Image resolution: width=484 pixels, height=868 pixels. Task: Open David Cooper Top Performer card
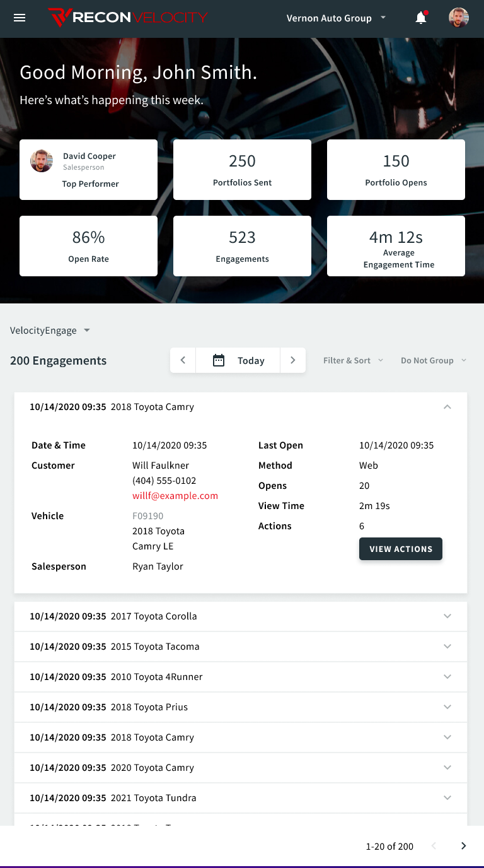[x=88, y=170]
